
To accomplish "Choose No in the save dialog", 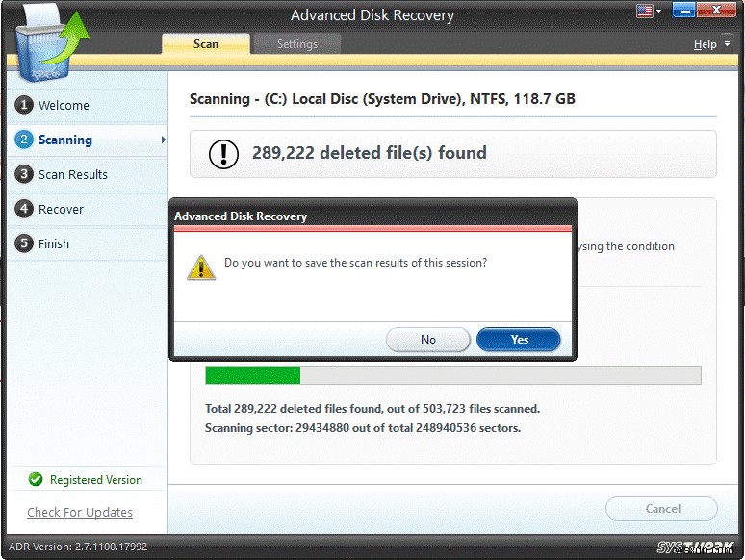I will [428, 339].
